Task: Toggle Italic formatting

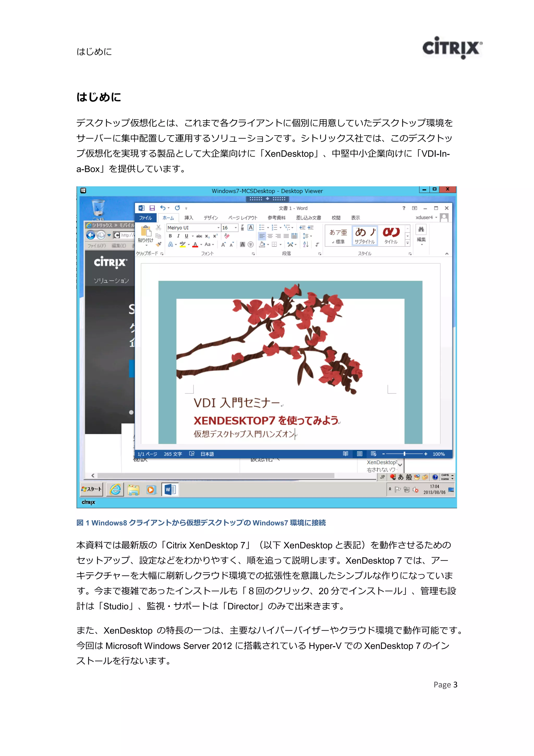Action: click(178, 236)
